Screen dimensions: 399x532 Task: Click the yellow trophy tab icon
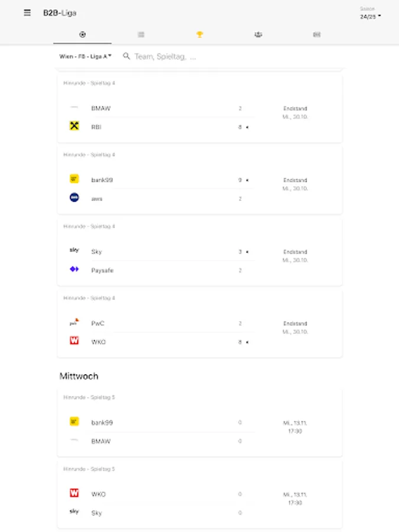coord(199,35)
